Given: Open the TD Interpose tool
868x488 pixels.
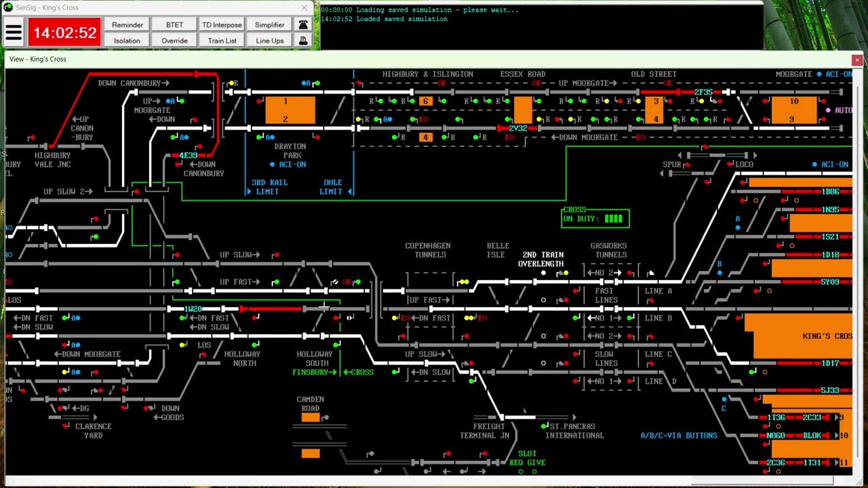Looking at the screenshot, I should pyautogui.click(x=222, y=24).
